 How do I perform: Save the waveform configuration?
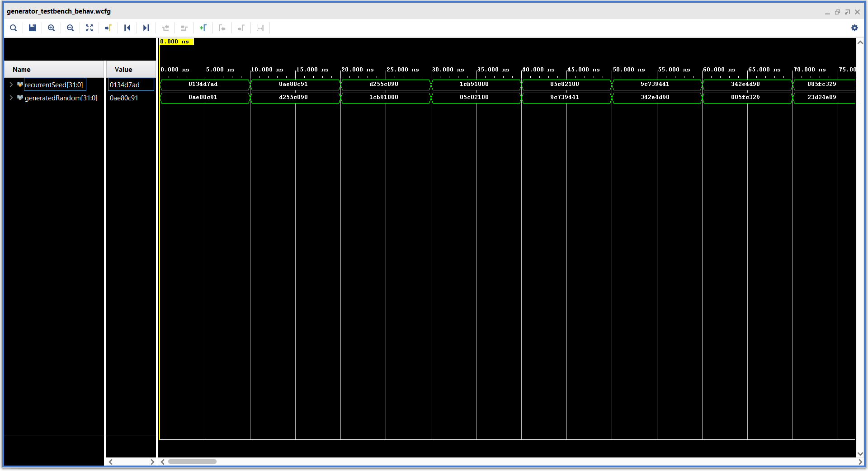coord(32,28)
